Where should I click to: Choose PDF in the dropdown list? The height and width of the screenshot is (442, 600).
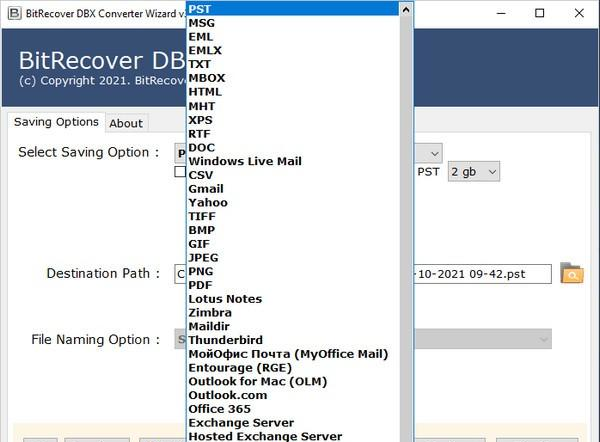tap(293, 285)
